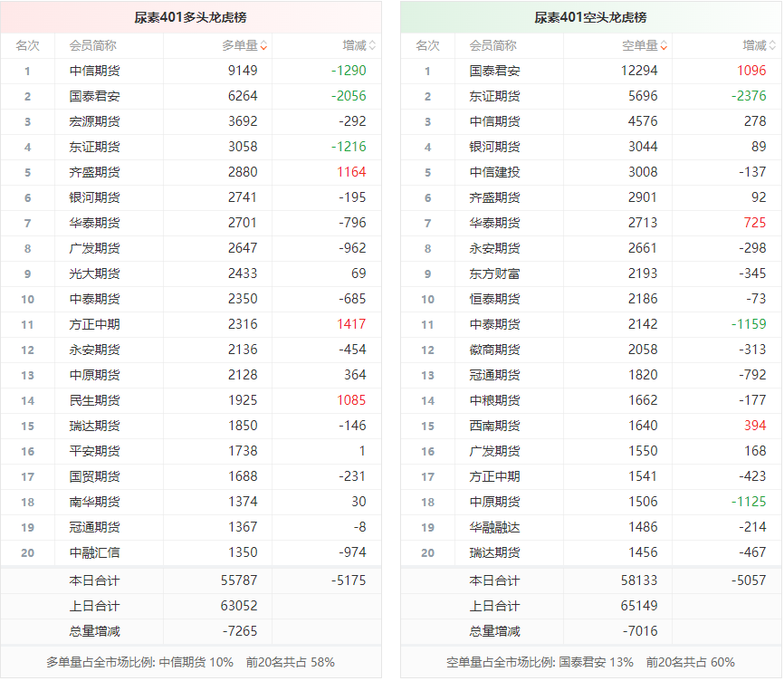Viewport: 784px width, 681px height.
Task: Select 中信期货 in long ranking row 1
Action: point(94,71)
